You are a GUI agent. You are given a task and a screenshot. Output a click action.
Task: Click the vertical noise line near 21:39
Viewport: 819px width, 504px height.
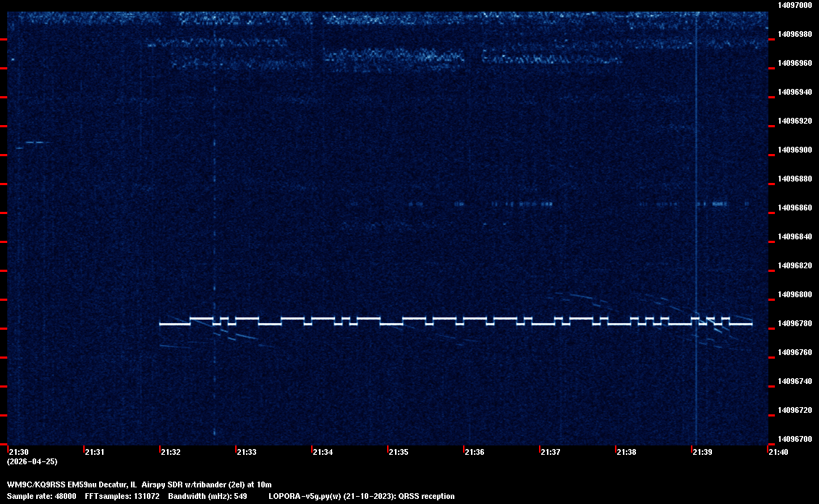coord(696,217)
